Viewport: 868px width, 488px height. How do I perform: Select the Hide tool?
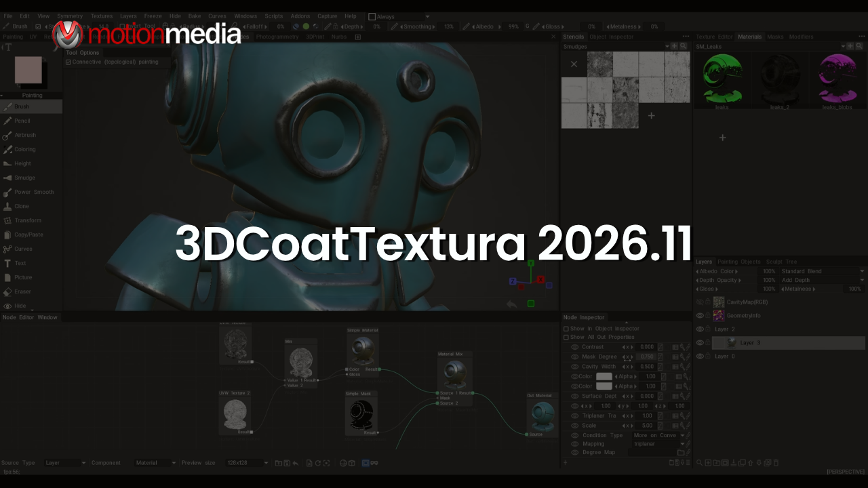31,306
